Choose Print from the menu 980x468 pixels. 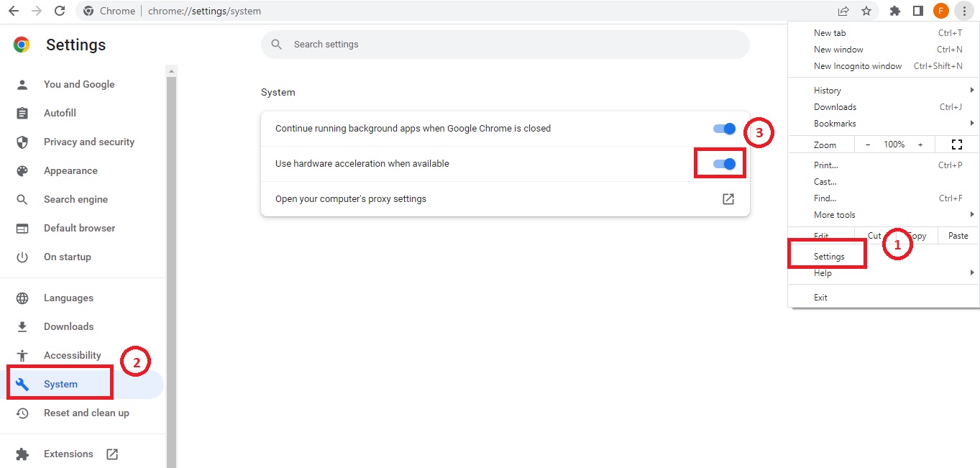point(884,165)
